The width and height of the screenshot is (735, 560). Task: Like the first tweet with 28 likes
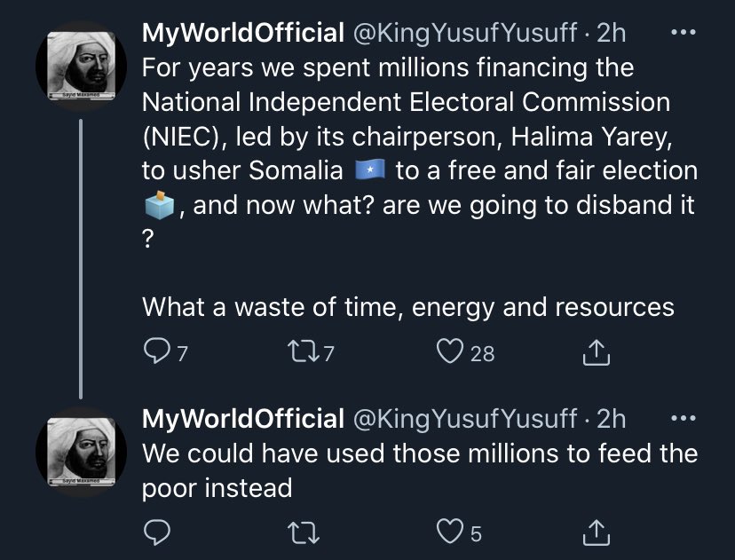450,351
